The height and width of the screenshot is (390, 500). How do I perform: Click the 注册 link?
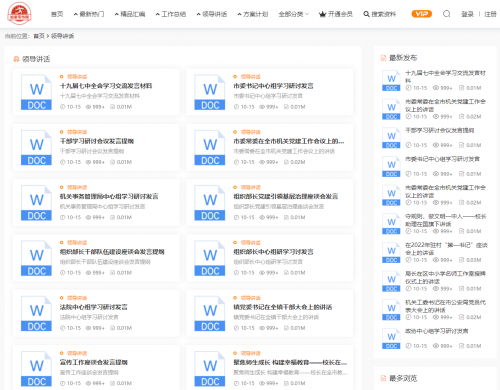click(x=490, y=14)
